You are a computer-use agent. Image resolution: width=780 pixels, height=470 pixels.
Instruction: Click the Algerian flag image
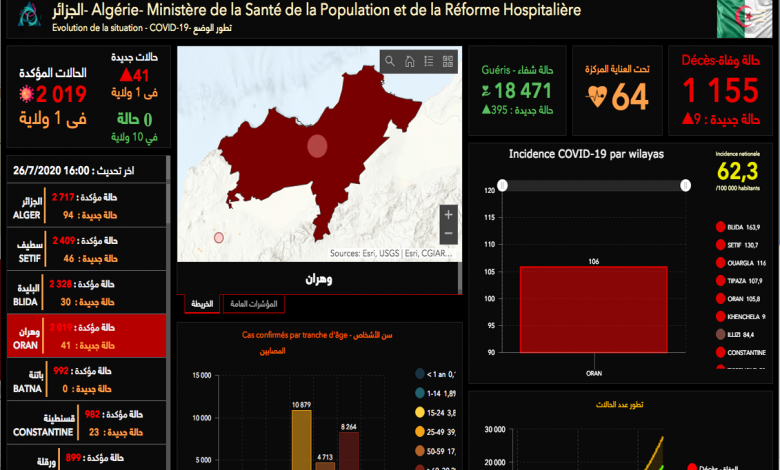pyautogui.click(x=744, y=18)
